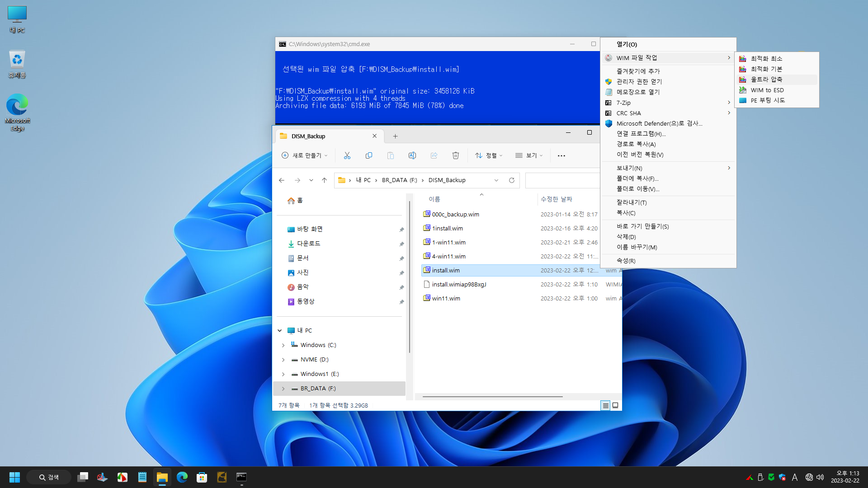Image resolution: width=868 pixels, height=488 pixels.
Task: Go back with the Explorer back arrow
Action: [x=282, y=180]
